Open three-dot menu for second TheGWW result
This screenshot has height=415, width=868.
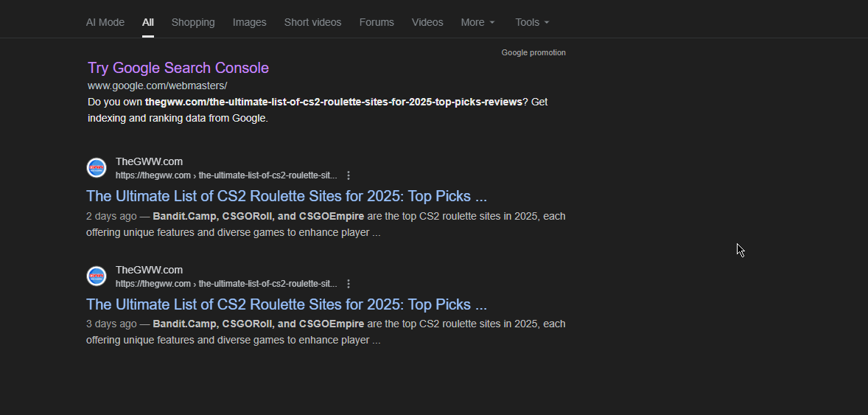[x=349, y=284]
